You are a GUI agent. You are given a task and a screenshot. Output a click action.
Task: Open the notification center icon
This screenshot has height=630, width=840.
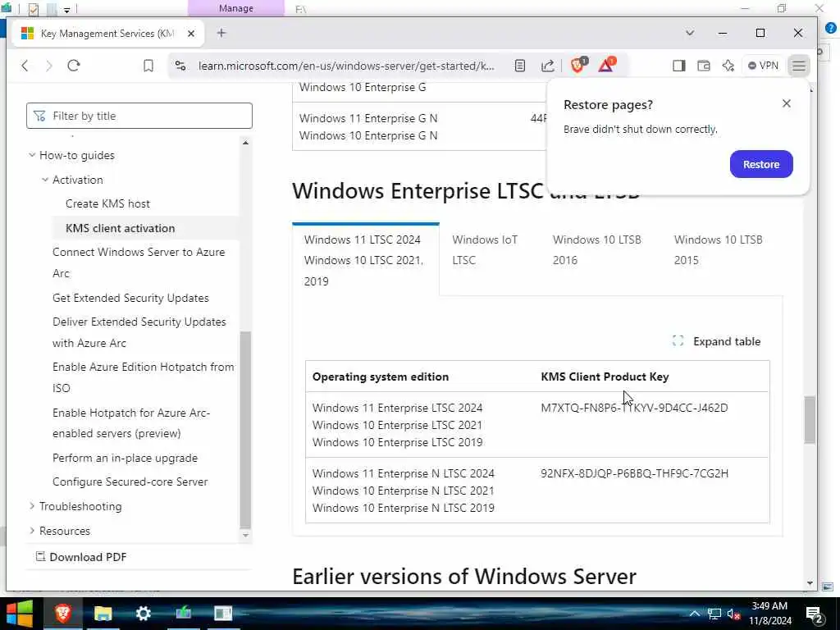[815, 614]
